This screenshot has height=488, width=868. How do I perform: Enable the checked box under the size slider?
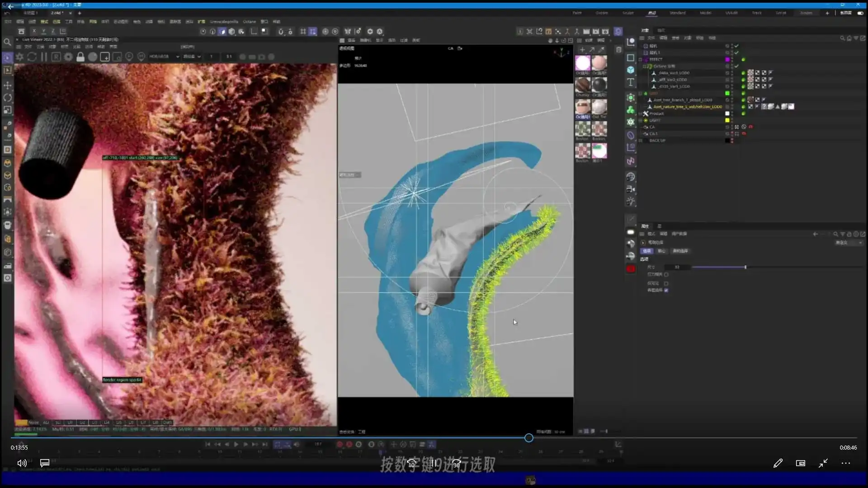click(x=666, y=290)
